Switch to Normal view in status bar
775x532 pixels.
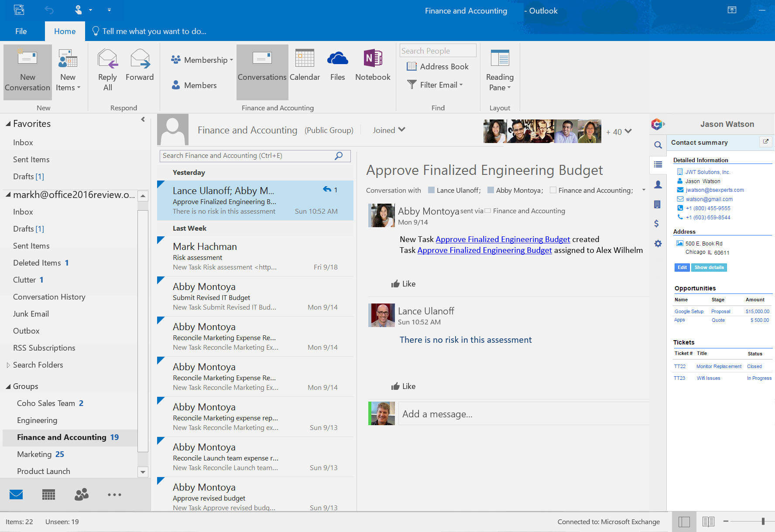click(x=684, y=522)
